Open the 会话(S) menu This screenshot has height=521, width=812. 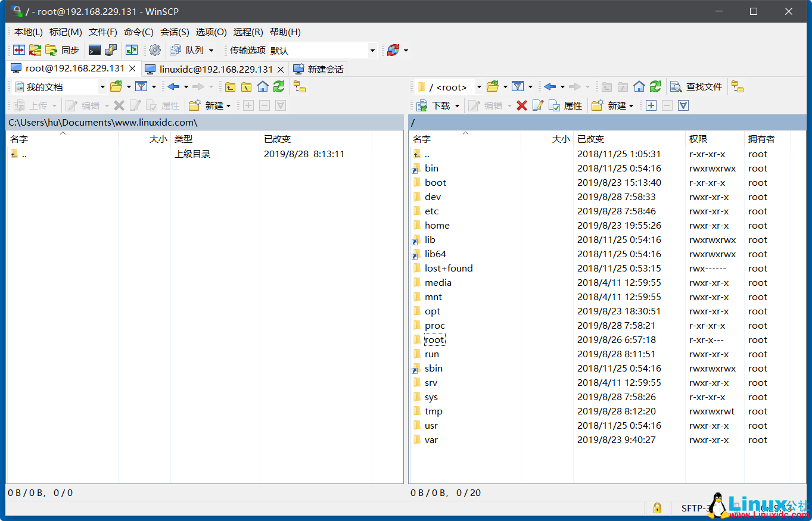coord(175,32)
